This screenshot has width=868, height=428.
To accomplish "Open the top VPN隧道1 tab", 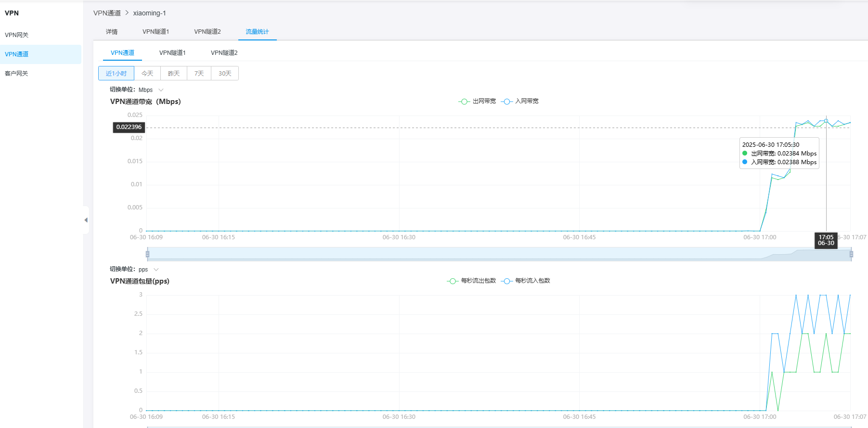I will [155, 32].
